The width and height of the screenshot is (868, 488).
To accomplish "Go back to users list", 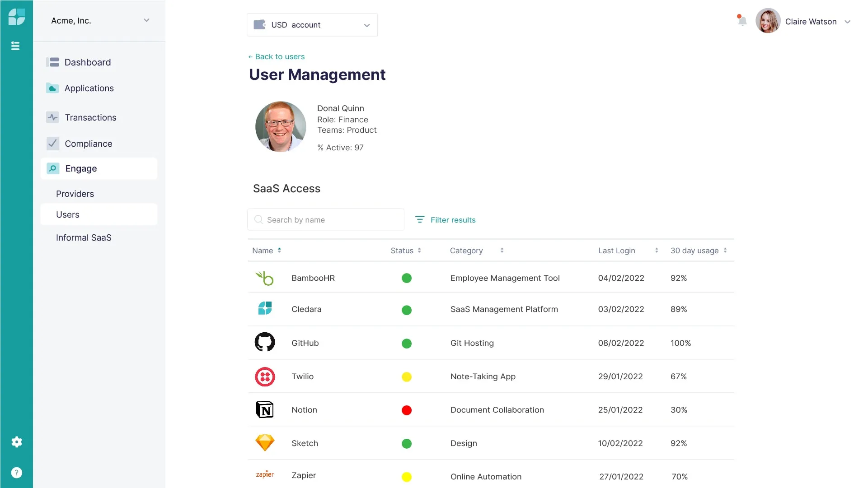I will tap(277, 56).
